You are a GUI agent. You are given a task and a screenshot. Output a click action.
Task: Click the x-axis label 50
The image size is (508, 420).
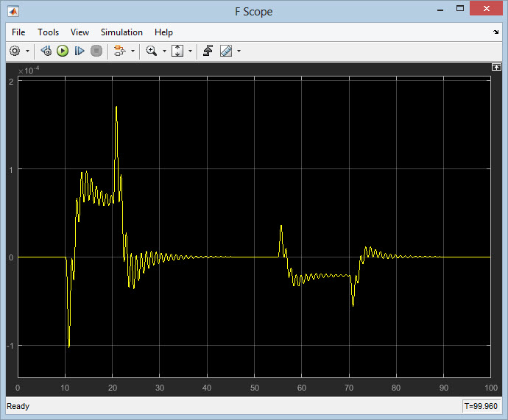[254, 388]
